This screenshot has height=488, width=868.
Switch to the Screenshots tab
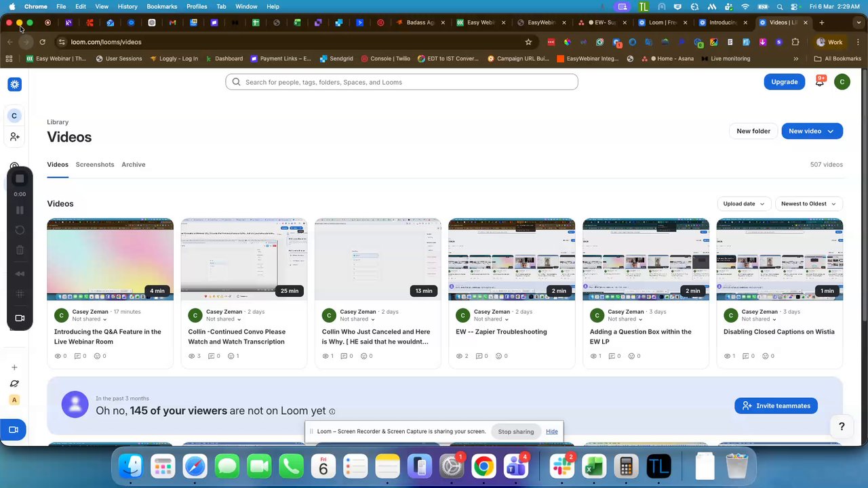point(95,165)
